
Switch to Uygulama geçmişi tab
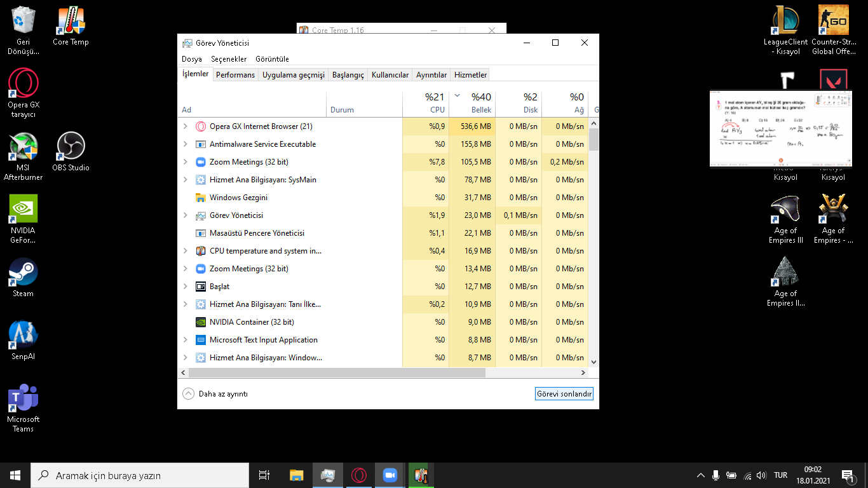coord(294,75)
